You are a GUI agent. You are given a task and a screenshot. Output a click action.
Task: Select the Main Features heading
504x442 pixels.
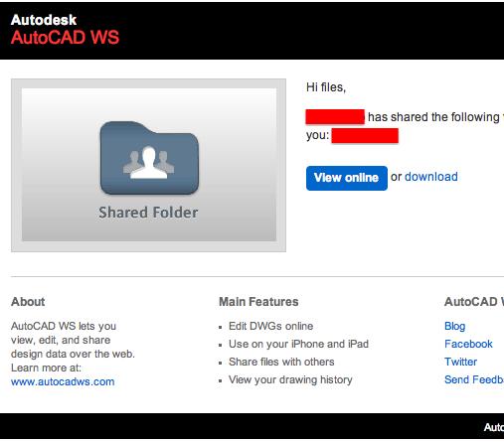(258, 302)
